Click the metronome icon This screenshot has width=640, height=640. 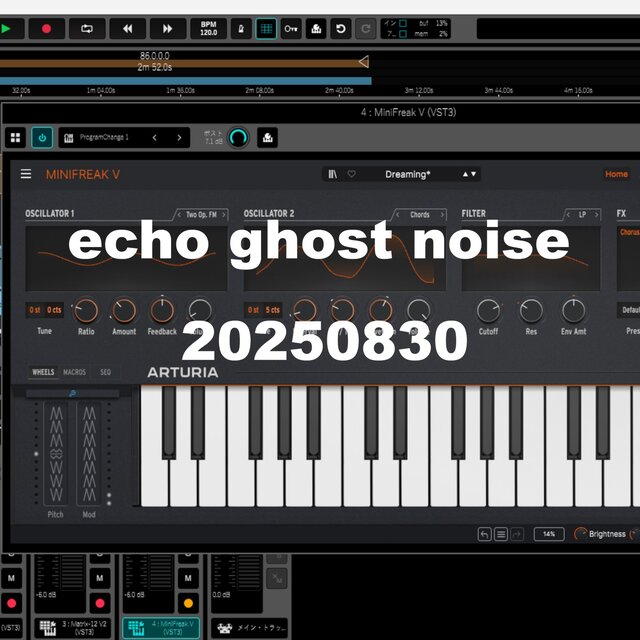[x=240, y=29]
